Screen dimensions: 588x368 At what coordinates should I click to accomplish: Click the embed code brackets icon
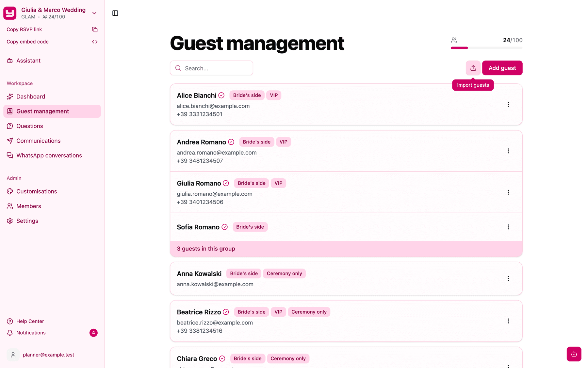pyautogui.click(x=95, y=42)
